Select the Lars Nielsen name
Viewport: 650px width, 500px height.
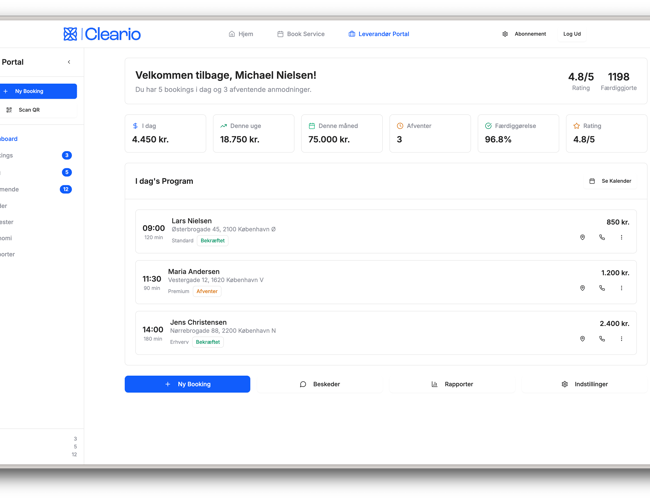tap(192, 221)
